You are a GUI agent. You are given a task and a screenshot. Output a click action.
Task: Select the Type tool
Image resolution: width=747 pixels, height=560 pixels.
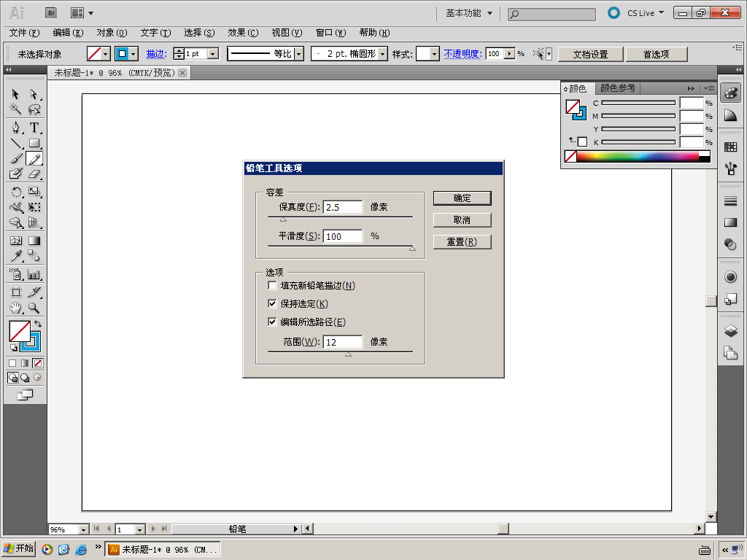[x=34, y=127]
